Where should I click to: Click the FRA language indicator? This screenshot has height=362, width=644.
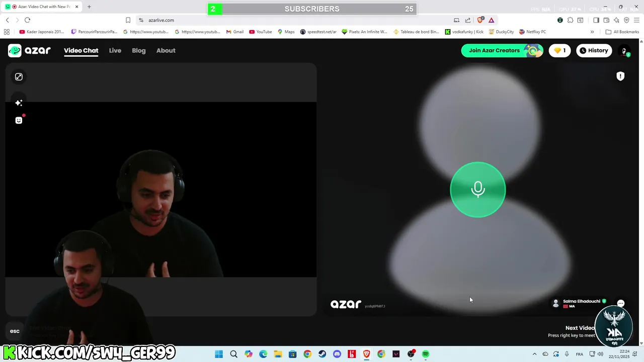580,354
